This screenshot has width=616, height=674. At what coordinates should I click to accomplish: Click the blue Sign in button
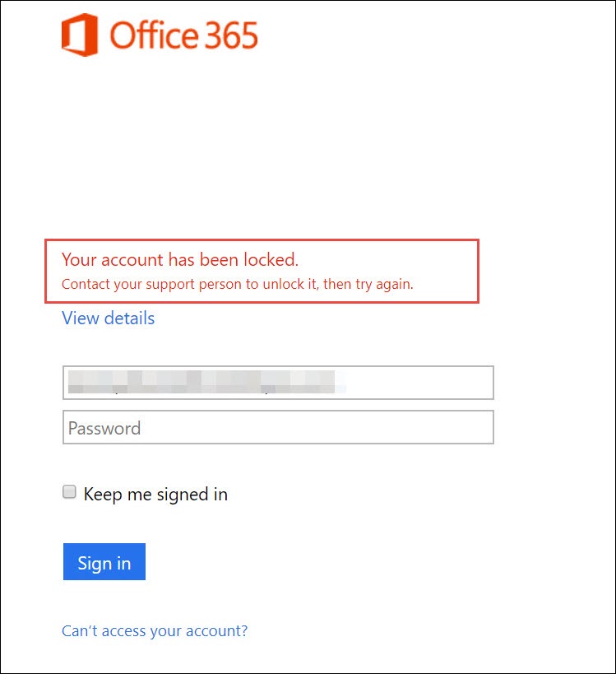[104, 561]
